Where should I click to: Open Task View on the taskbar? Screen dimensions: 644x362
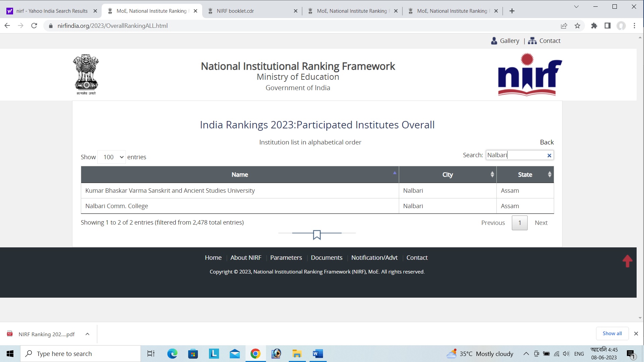[151, 354]
